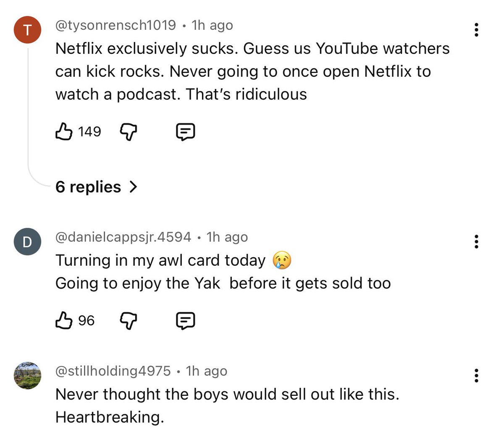Visit the @danielcappsjr.4594 channel link
This screenshot has height=434, width=504.
[123, 237]
